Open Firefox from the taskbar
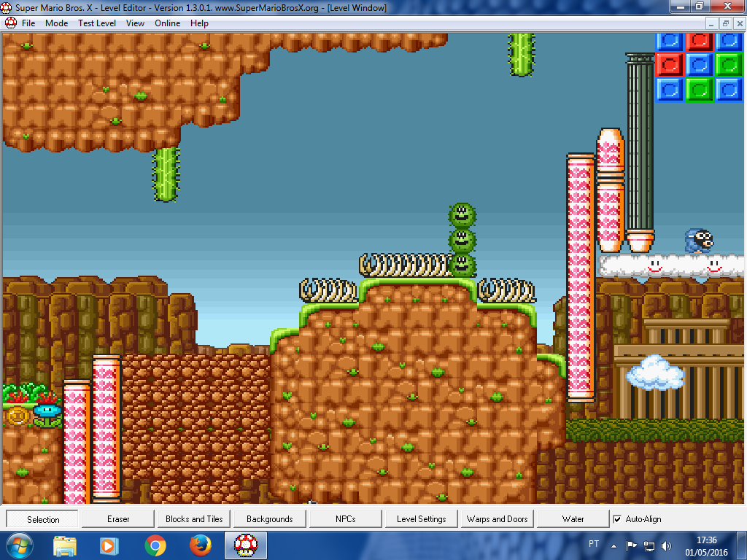The height and width of the screenshot is (560, 747). [200, 545]
